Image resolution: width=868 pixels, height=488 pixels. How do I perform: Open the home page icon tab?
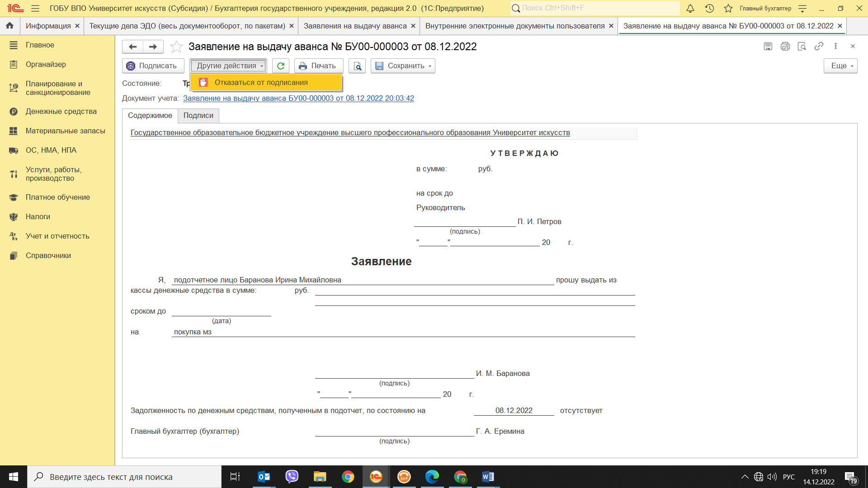[x=9, y=26]
